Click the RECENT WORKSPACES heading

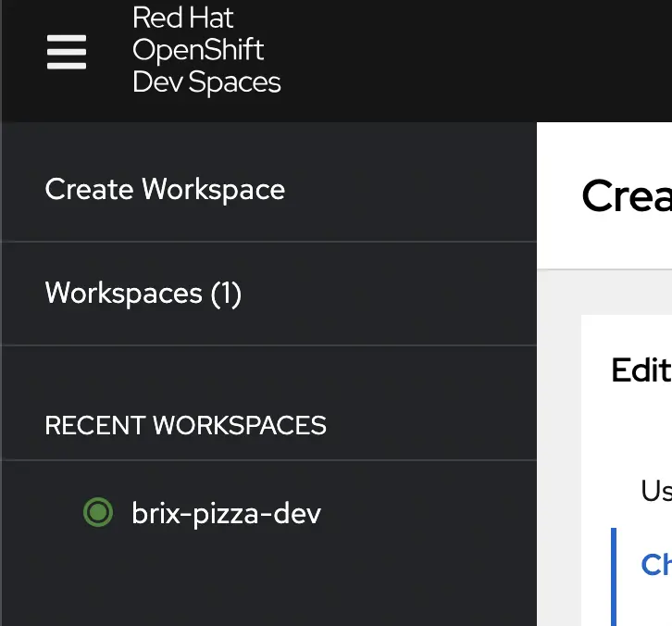[185, 425]
